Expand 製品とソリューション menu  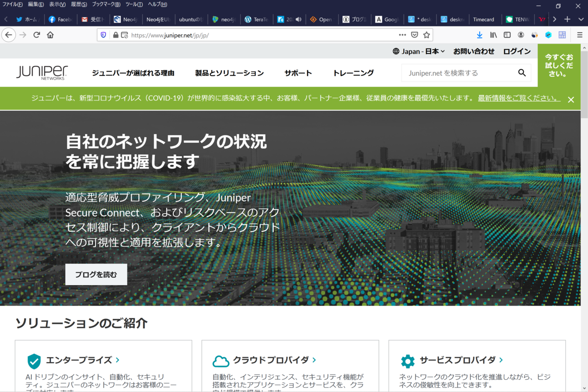tap(229, 73)
